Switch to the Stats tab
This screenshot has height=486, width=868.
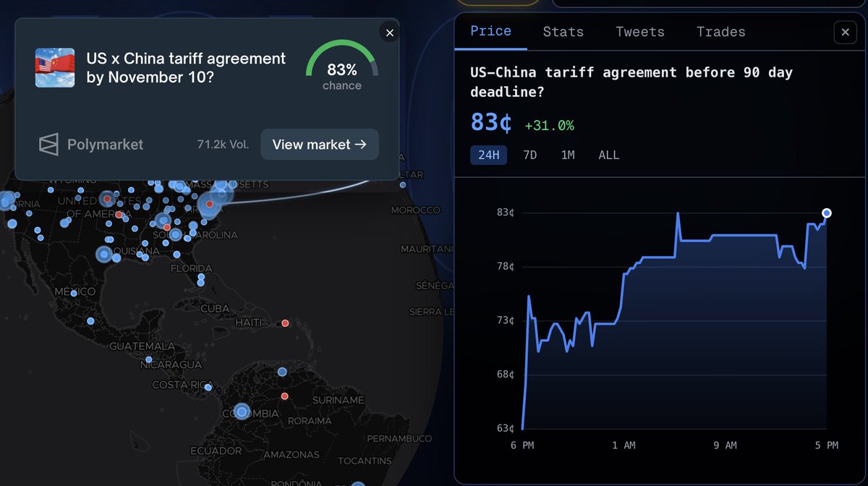pyautogui.click(x=563, y=31)
